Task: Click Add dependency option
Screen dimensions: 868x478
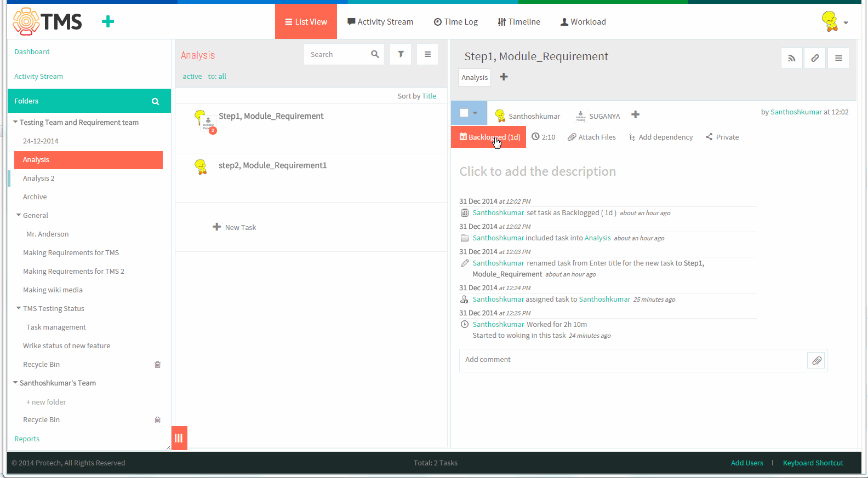Action: pyautogui.click(x=661, y=137)
